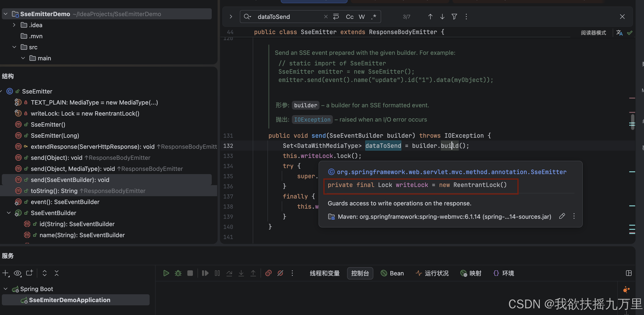The height and width of the screenshot is (315, 644).
Task: Expand the replace field chevron
Action: pos(231,17)
